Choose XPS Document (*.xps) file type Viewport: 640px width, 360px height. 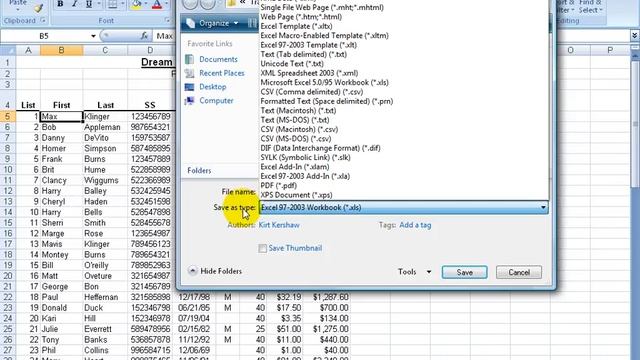[x=296, y=195]
